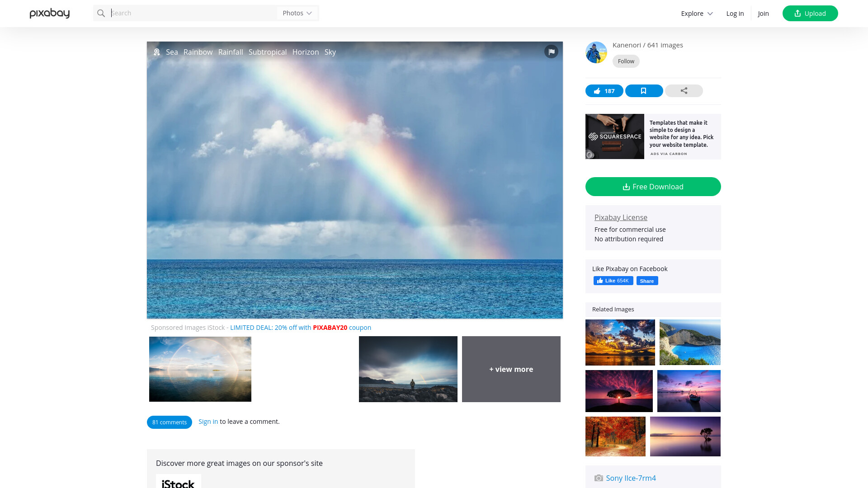Screen dimensions: 868x488
Task: Report the image with the flag icon
Action: click(x=551, y=52)
